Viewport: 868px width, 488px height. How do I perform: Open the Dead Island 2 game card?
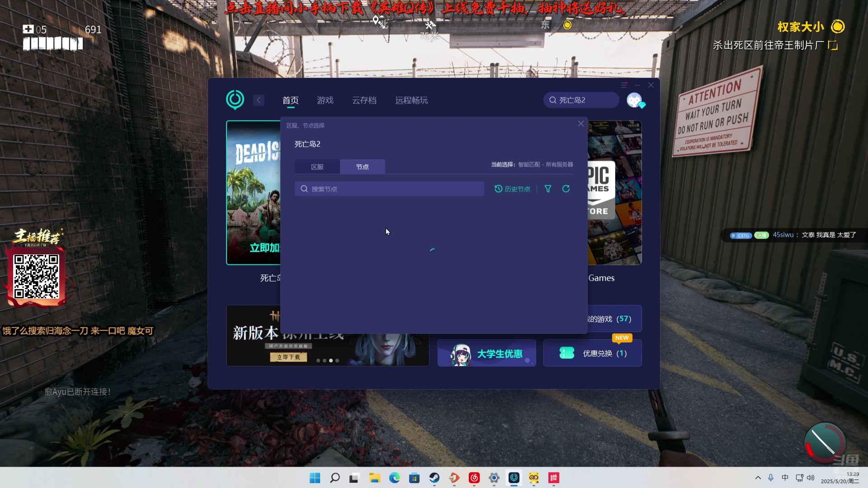pos(253,192)
